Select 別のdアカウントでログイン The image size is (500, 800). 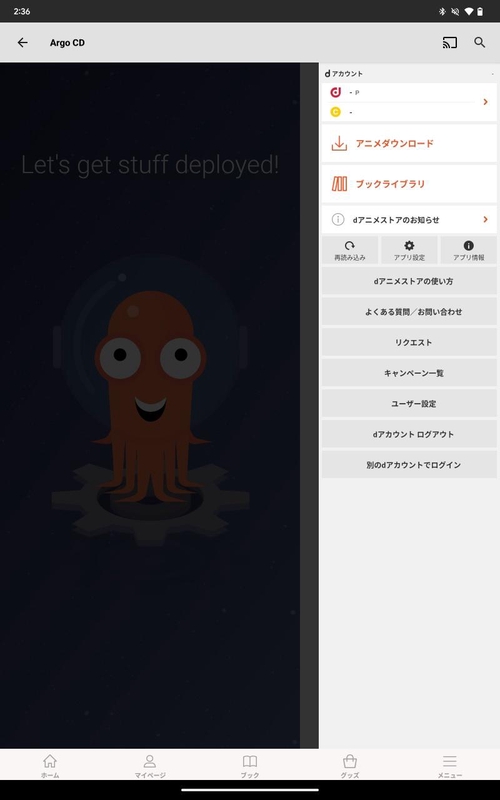click(x=409, y=465)
